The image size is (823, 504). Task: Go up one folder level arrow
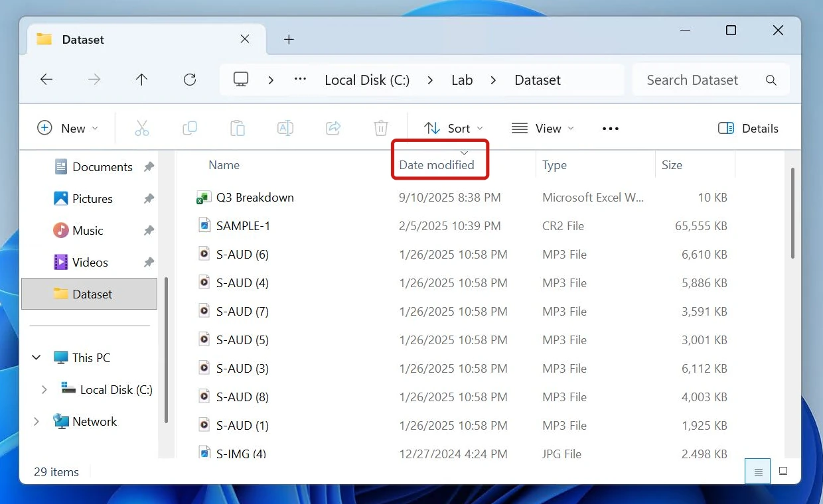click(x=141, y=80)
